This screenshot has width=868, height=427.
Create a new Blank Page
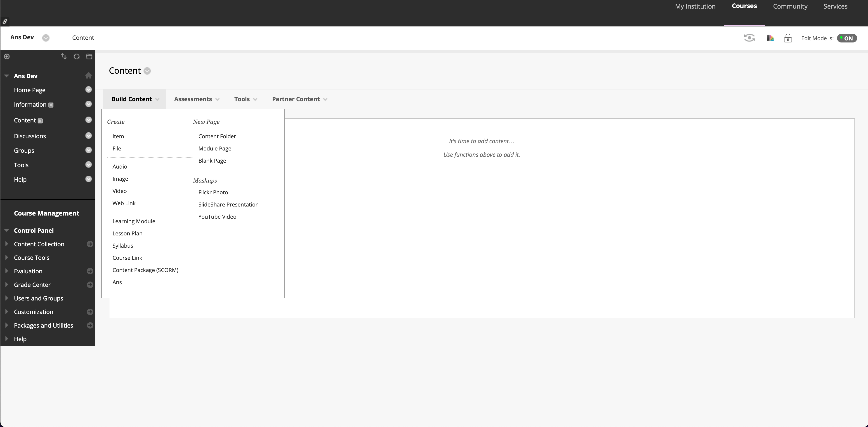pos(212,161)
